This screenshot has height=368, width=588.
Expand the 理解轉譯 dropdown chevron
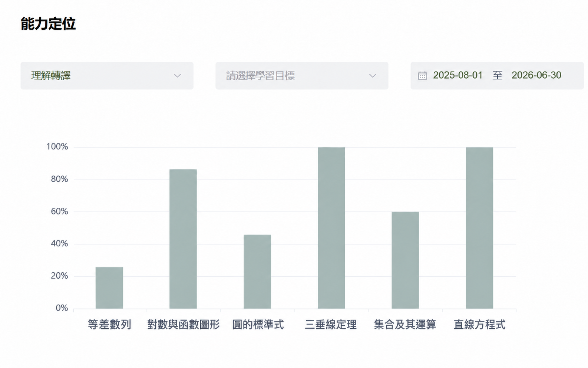[178, 76]
